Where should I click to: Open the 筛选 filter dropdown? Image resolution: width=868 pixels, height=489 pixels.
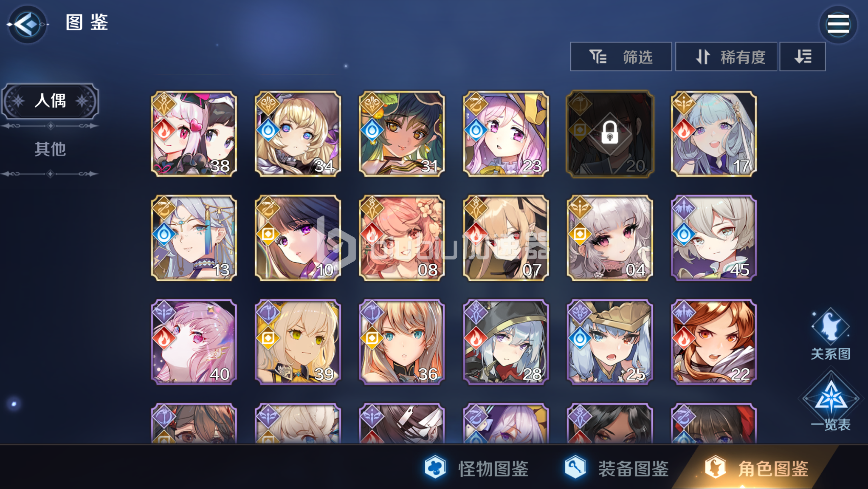click(x=621, y=57)
